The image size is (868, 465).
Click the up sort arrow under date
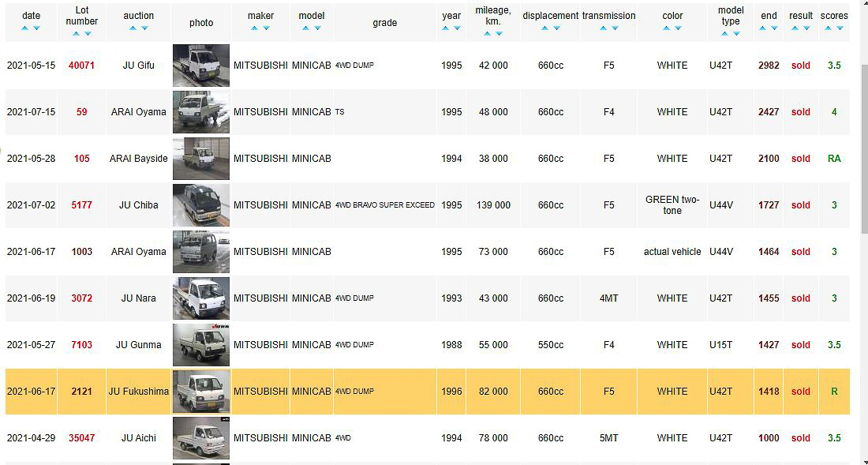[x=25, y=28]
